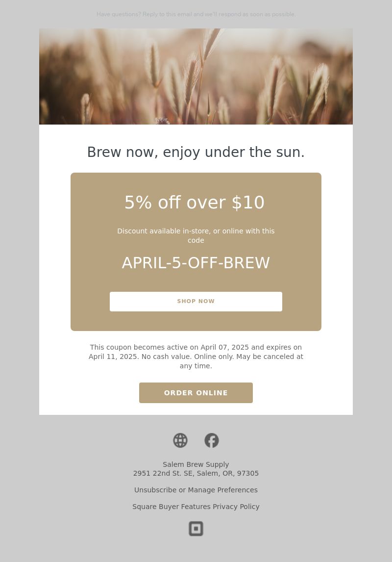Click the wheat field banner image

pos(196,77)
